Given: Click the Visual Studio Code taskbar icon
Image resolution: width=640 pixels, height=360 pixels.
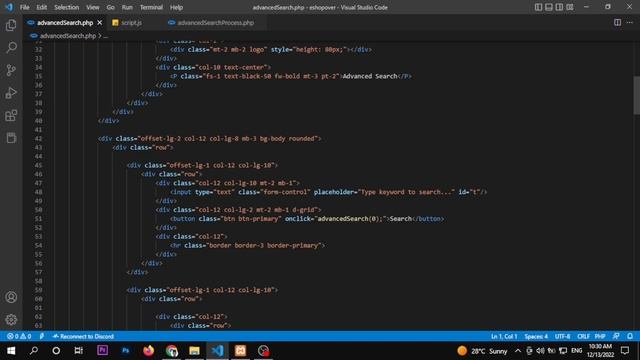Looking at the screenshot, I should click(x=217, y=351).
